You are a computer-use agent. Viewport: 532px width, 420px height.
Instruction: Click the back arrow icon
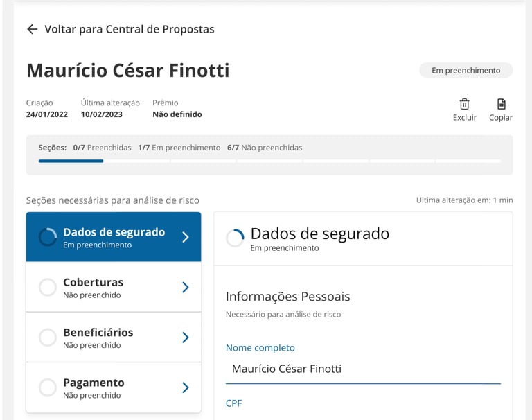[x=32, y=29]
